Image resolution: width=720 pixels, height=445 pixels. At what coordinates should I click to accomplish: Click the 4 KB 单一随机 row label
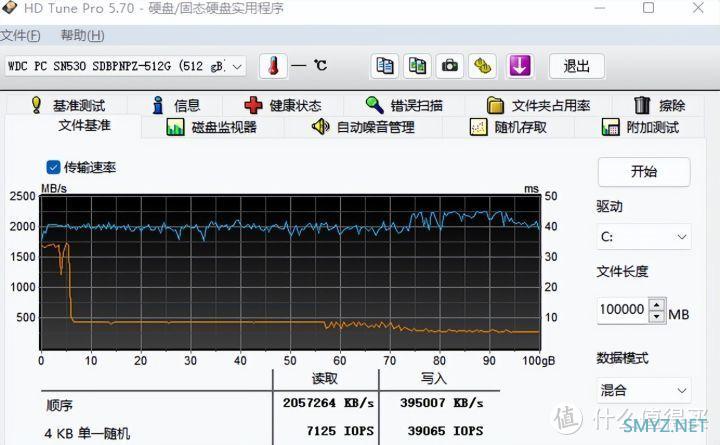coord(87,433)
